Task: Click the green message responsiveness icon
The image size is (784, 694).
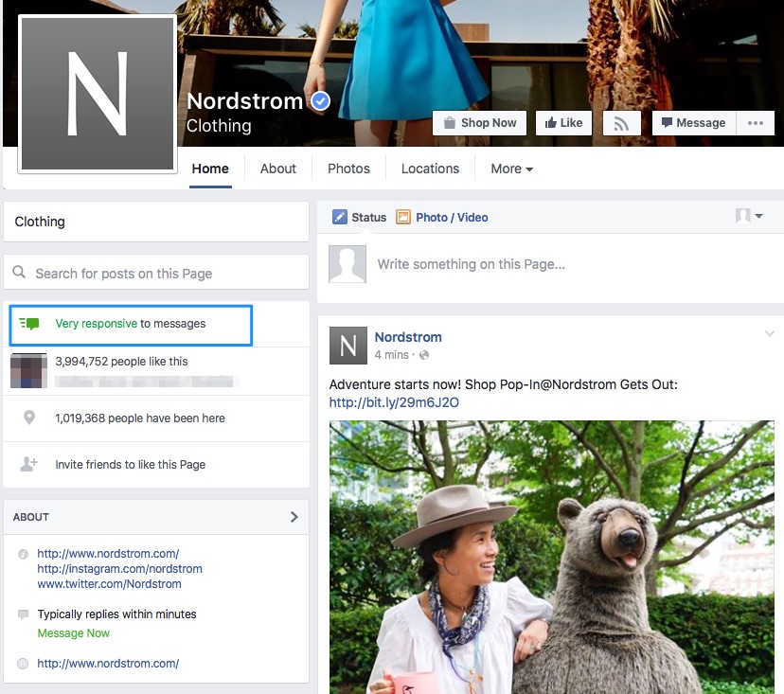Action: coord(29,324)
